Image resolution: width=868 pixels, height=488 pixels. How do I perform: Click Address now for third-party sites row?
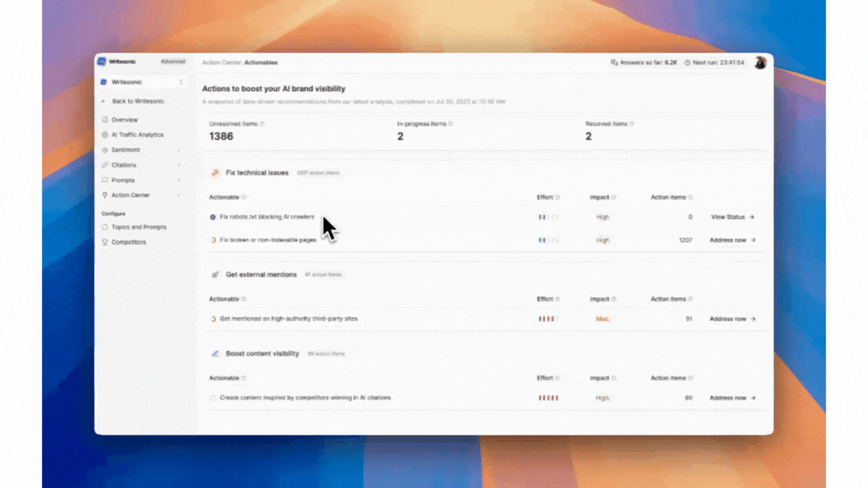[732, 319]
